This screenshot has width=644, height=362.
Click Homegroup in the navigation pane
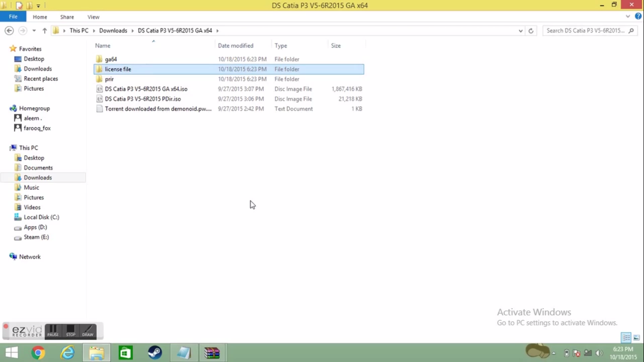tap(34, 108)
